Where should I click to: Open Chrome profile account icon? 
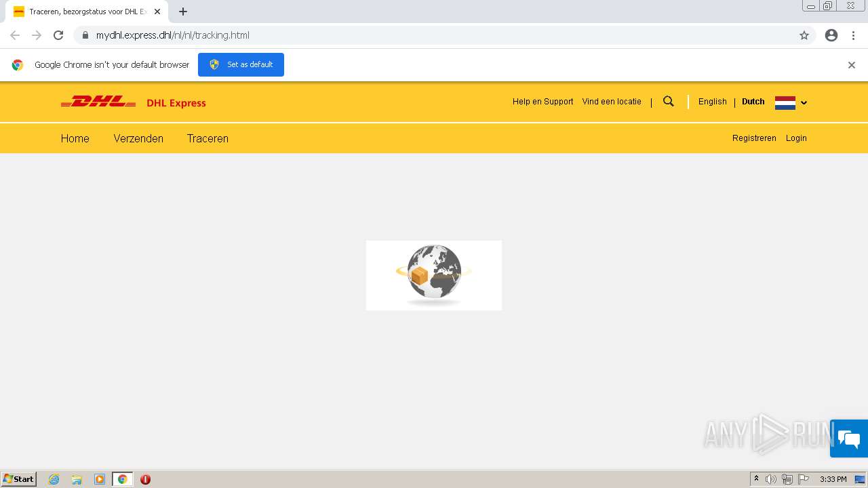(x=831, y=35)
